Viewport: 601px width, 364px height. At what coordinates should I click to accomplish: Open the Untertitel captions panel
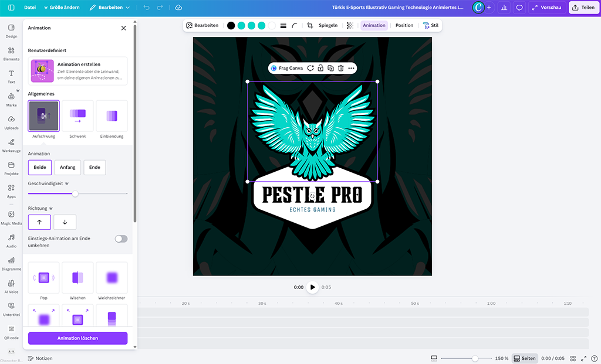coord(11,309)
